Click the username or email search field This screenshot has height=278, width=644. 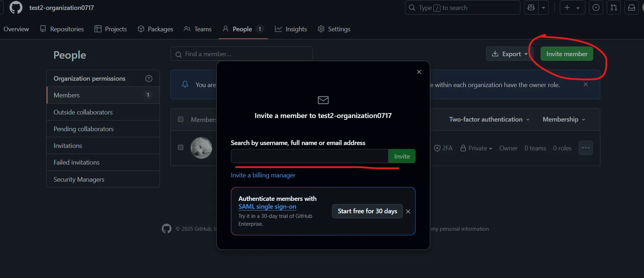tap(309, 156)
